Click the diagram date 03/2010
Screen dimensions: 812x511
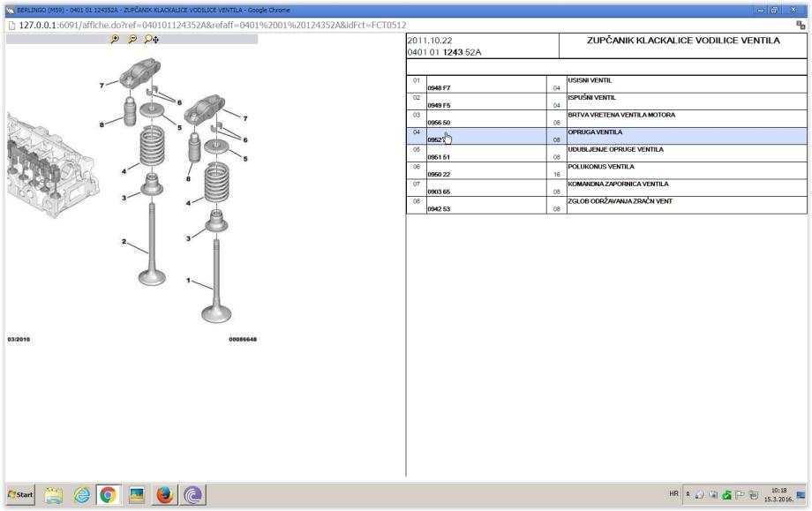click(19, 339)
